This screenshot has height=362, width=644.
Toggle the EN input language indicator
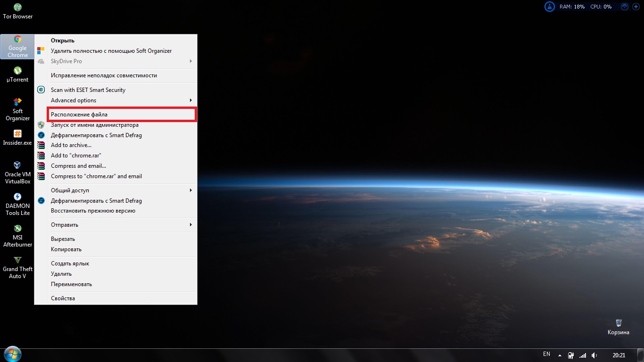(x=546, y=354)
